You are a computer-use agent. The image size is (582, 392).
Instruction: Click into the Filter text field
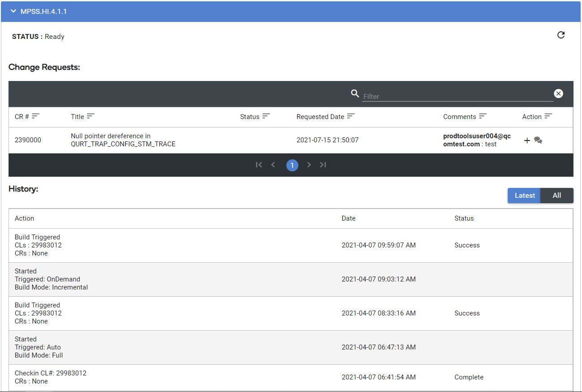pyautogui.click(x=457, y=96)
